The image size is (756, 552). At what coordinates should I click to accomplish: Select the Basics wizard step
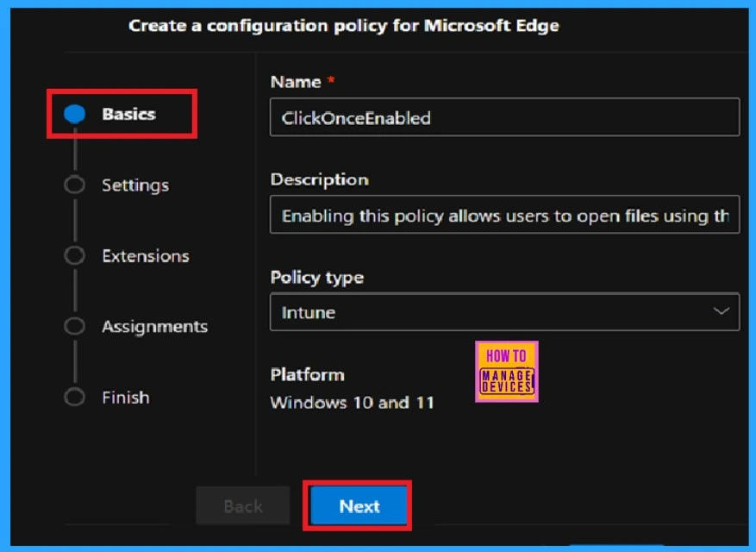(x=128, y=114)
